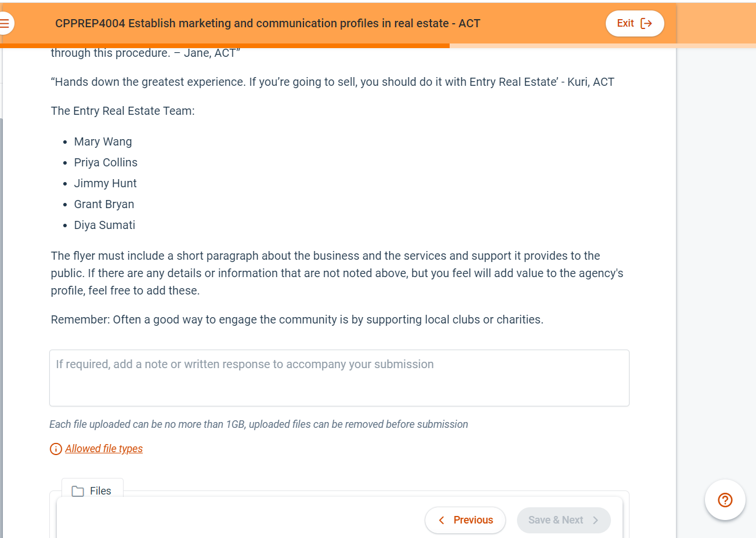Focus the submission note text box
This screenshot has width=756, height=538.
[339, 378]
